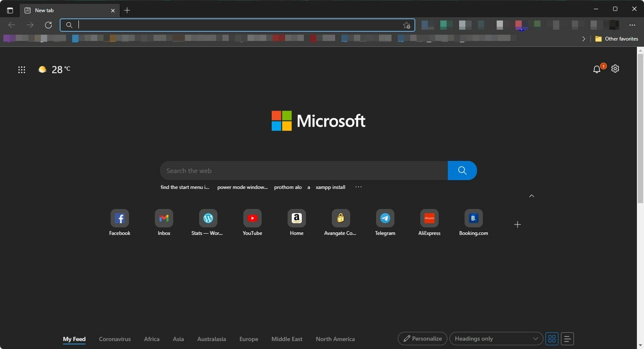Image resolution: width=644 pixels, height=349 pixels.
Task: Click the recent search 'a'
Action: tap(309, 187)
